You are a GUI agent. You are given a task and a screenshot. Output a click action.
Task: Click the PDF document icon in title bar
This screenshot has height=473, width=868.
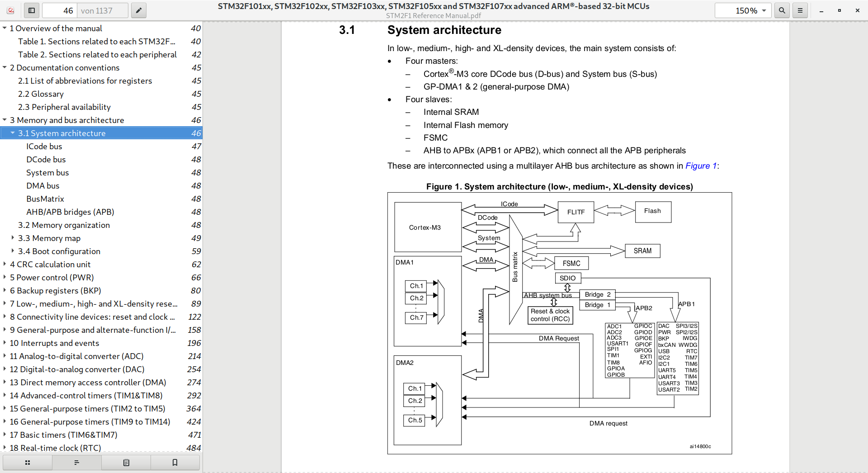11,10
